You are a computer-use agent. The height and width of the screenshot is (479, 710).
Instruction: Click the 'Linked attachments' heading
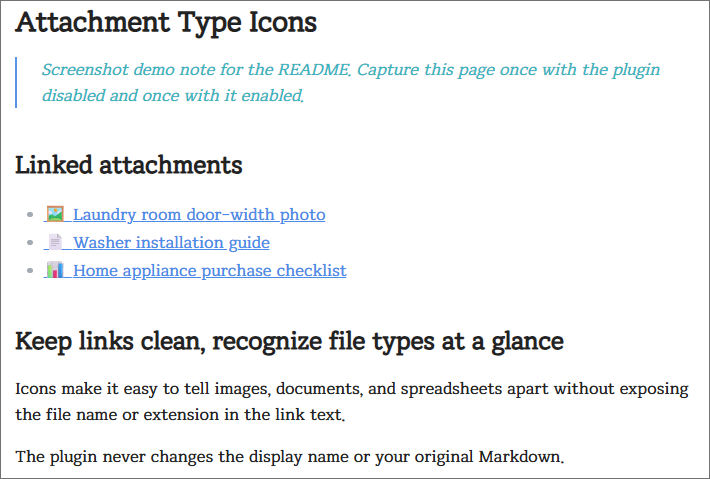point(129,165)
